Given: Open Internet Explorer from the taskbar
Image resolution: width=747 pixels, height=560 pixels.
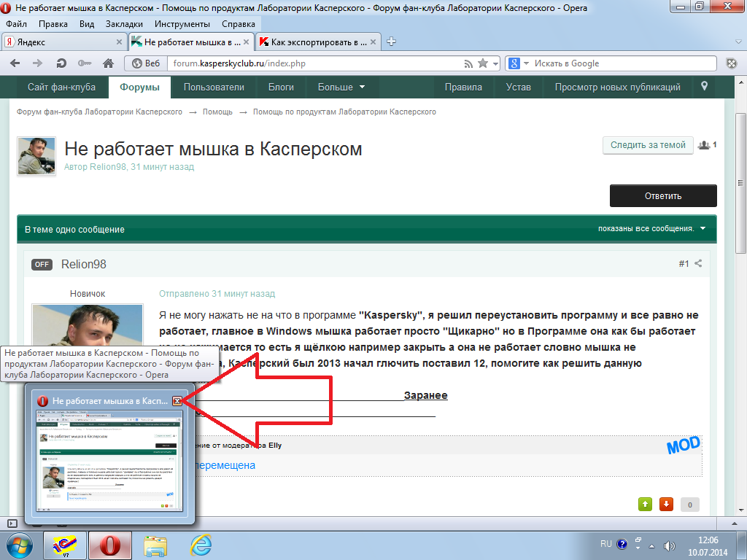Looking at the screenshot, I should (201, 544).
